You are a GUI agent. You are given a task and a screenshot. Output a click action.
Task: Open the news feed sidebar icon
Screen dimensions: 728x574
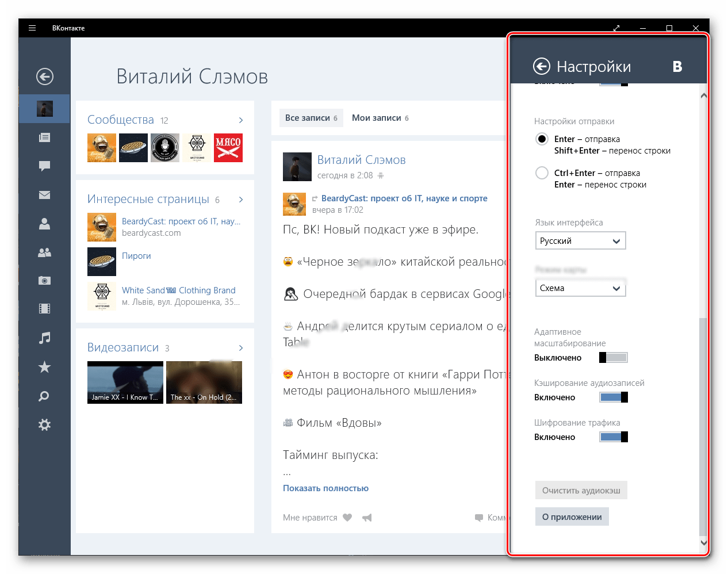44,137
